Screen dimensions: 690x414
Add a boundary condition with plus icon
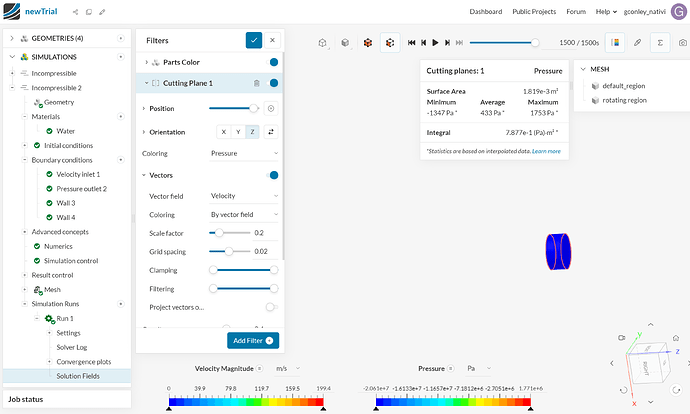pyautogui.click(x=121, y=160)
